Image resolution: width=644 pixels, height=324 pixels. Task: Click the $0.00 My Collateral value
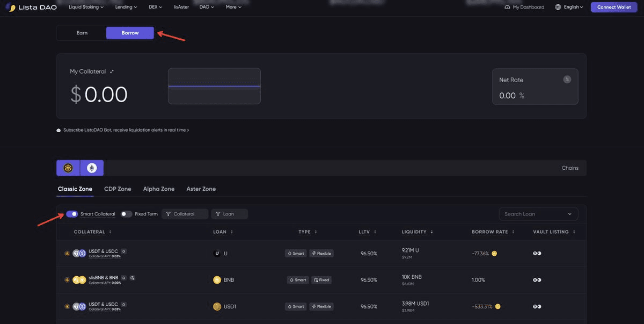pos(99,95)
